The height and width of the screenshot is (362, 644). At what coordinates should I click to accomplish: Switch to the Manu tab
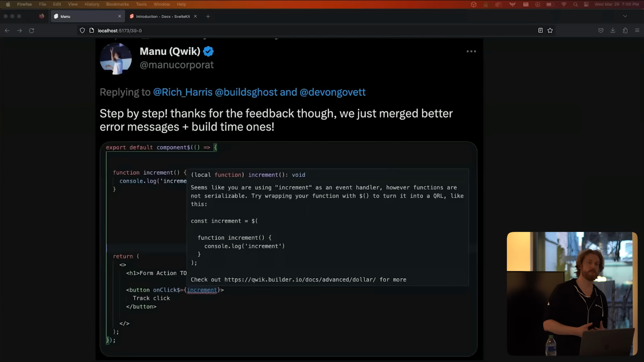tap(88, 16)
